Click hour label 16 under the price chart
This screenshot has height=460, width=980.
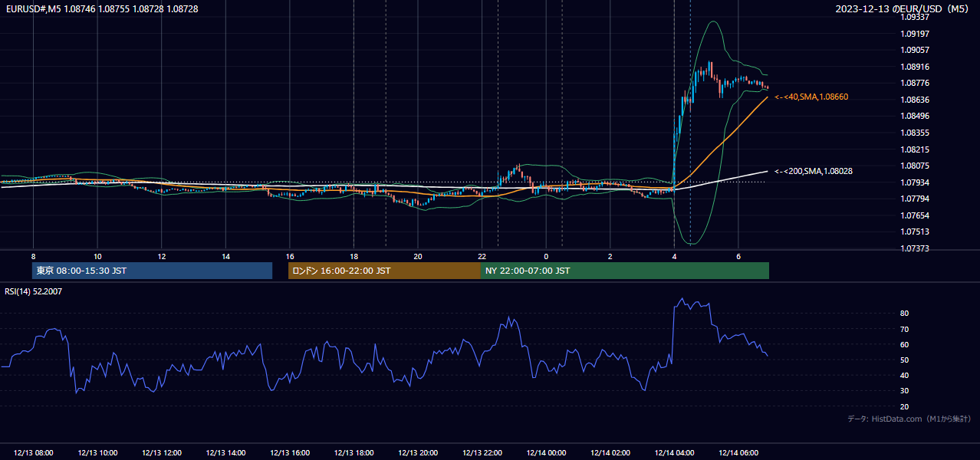290,256
